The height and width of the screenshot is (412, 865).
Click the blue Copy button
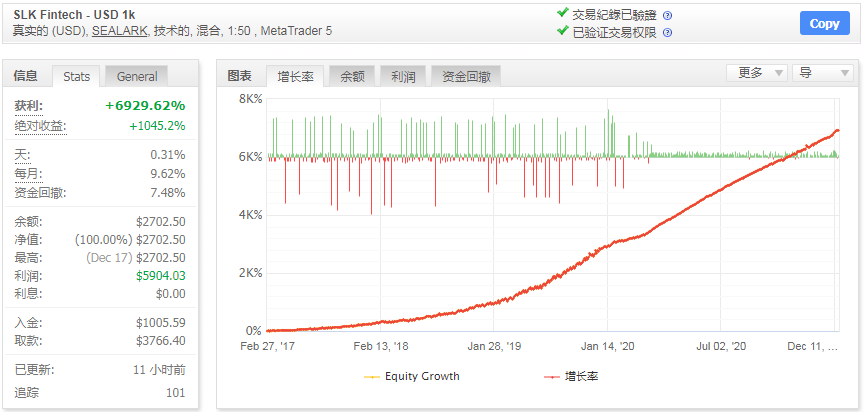pyautogui.click(x=824, y=24)
